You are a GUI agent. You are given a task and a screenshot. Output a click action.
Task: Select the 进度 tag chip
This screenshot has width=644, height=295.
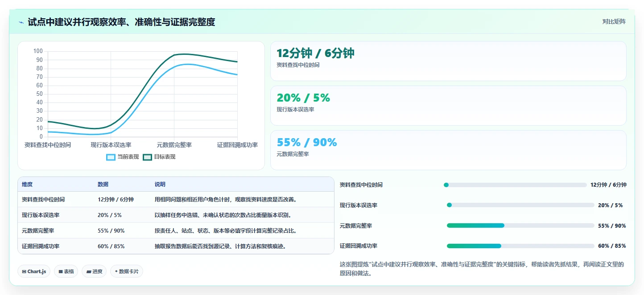click(94, 271)
